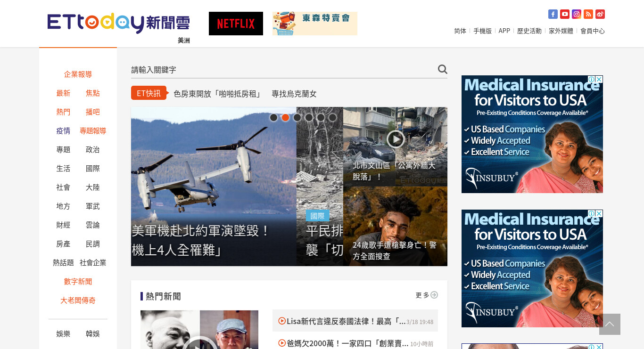Open the 焦點 sidebar category
Screen dimensions: 644x349
[93, 93]
